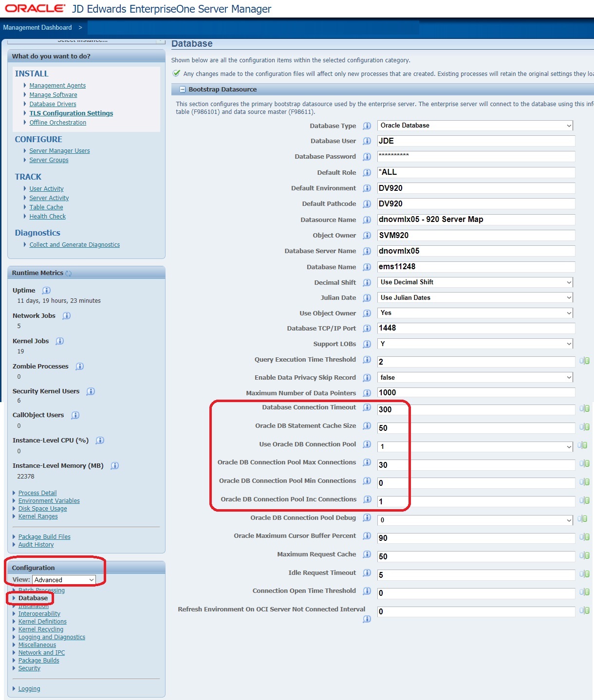Image resolution: width=594 pixels, height=700 pixels.
Task: Open the Package Build Files link
Action: tap(44, 537)
